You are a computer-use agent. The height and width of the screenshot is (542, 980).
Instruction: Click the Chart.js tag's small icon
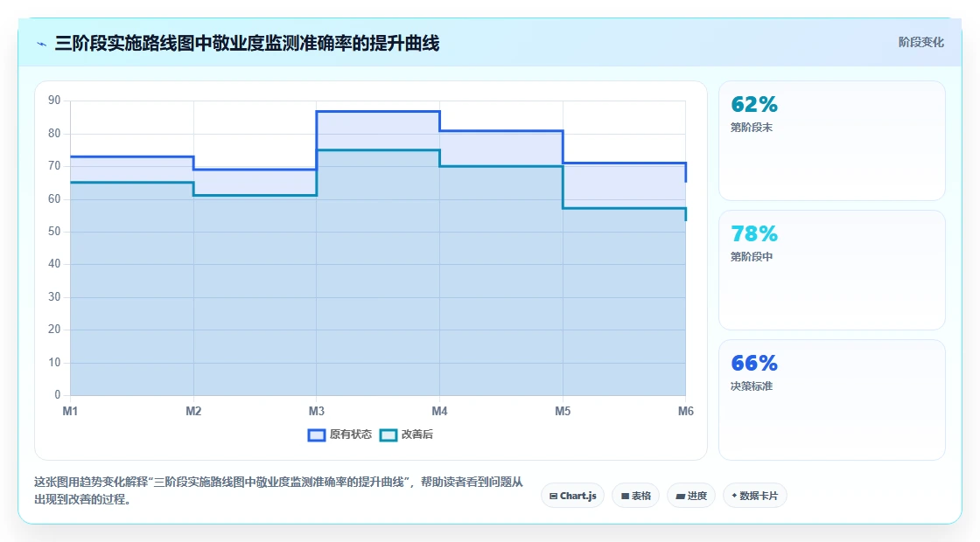[x=553, y=497]
